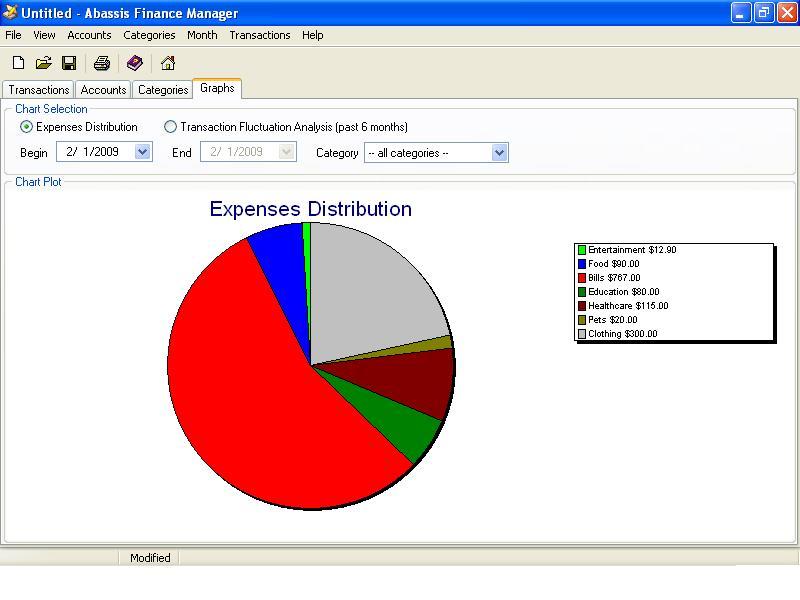Open an existing file using the folder icon
800x600 pixels.
(43, 62)
